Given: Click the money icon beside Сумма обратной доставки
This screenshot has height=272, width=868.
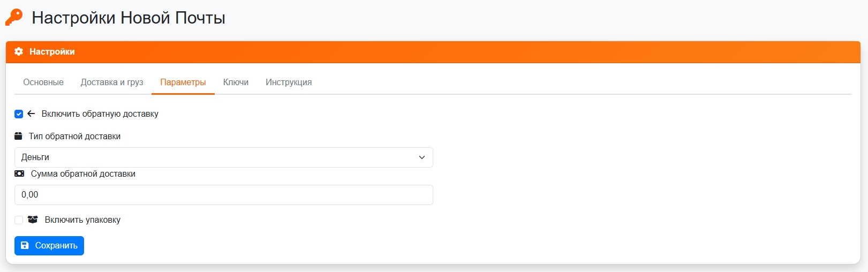Looking at the screenshot, I should pyautogui.click(x=19, y=173).
